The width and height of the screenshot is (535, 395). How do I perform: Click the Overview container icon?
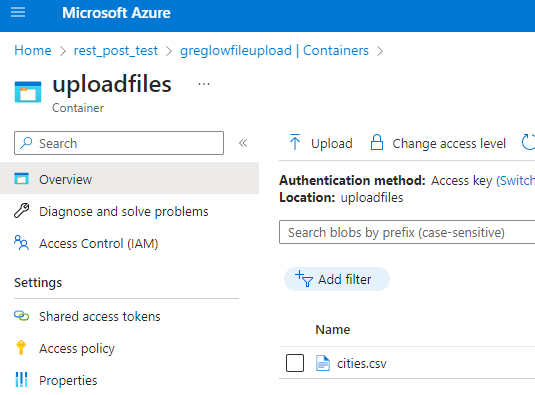click(21, 179)
